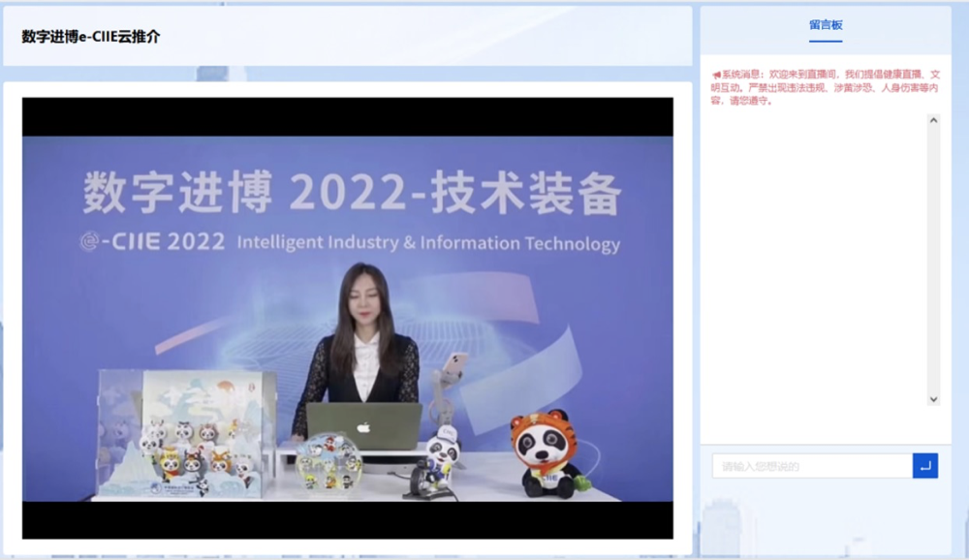Click the red 系统消息 system notice text
Viewport: 969px width, 560px height.
click(x=826, y=87)
